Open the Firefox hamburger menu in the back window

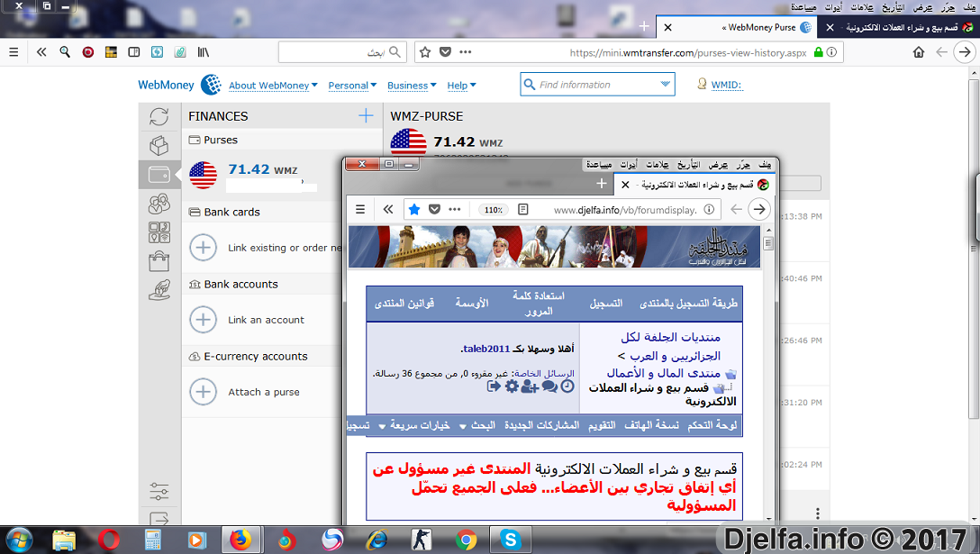click(x=14, y=52)
